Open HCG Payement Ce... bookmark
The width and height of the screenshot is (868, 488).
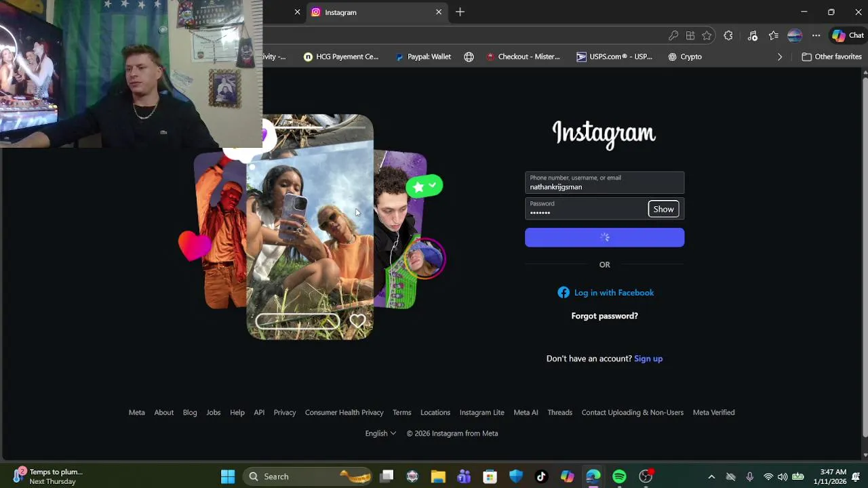point(341,57)
